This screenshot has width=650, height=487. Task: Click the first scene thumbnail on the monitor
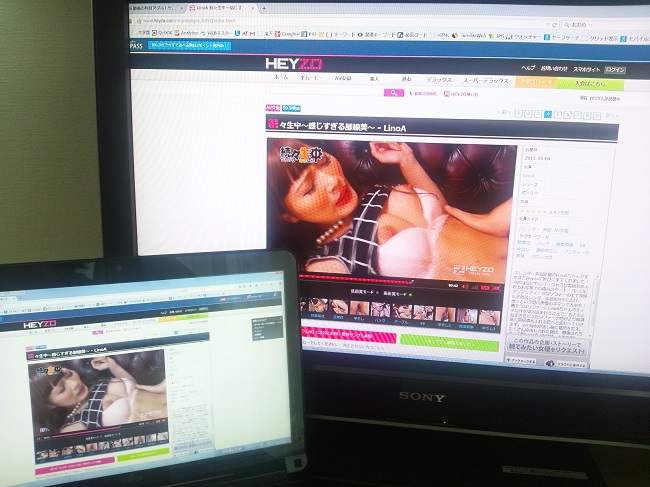[x=317, y=306]
